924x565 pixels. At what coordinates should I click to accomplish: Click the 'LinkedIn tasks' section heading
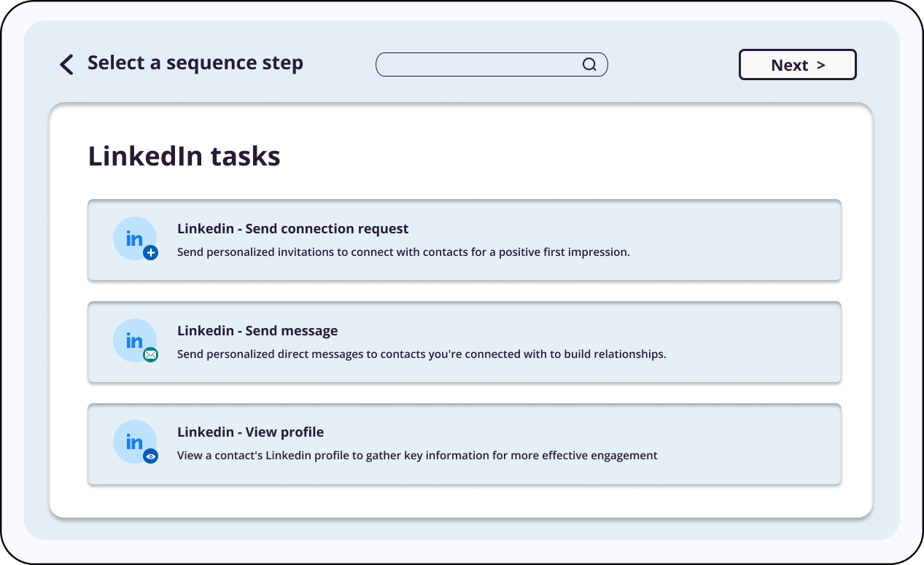tap(184, 157)
